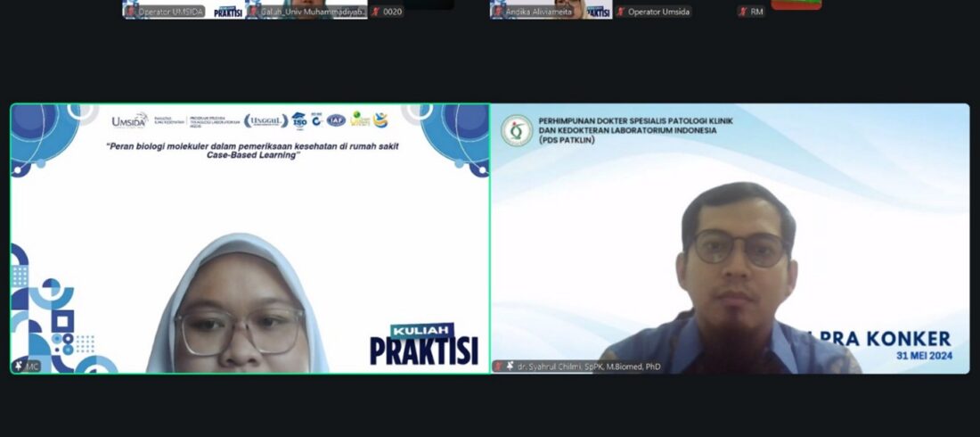
Task: Click the PDS PATKLIN circular logo
Action: coord(516,130)
